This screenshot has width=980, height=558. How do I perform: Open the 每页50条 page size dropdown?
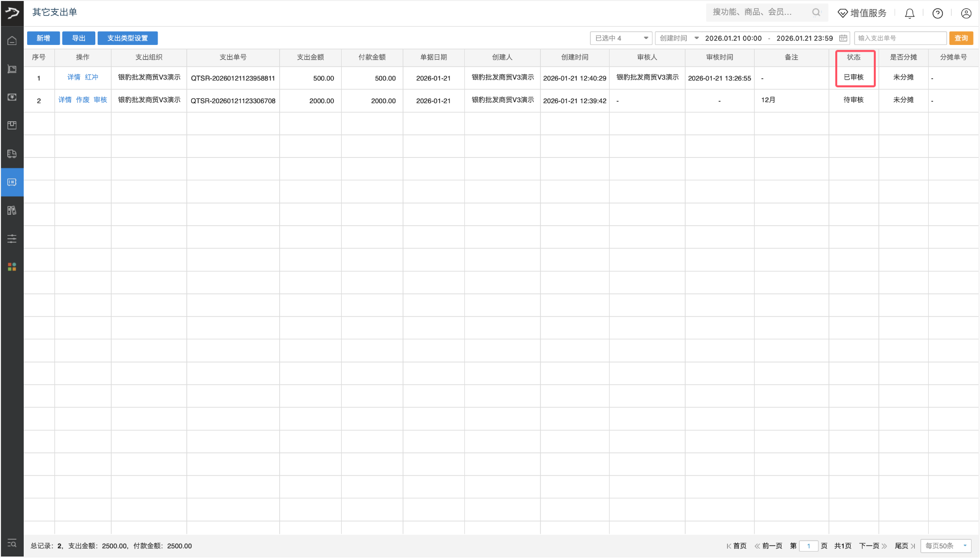(945, 546)
